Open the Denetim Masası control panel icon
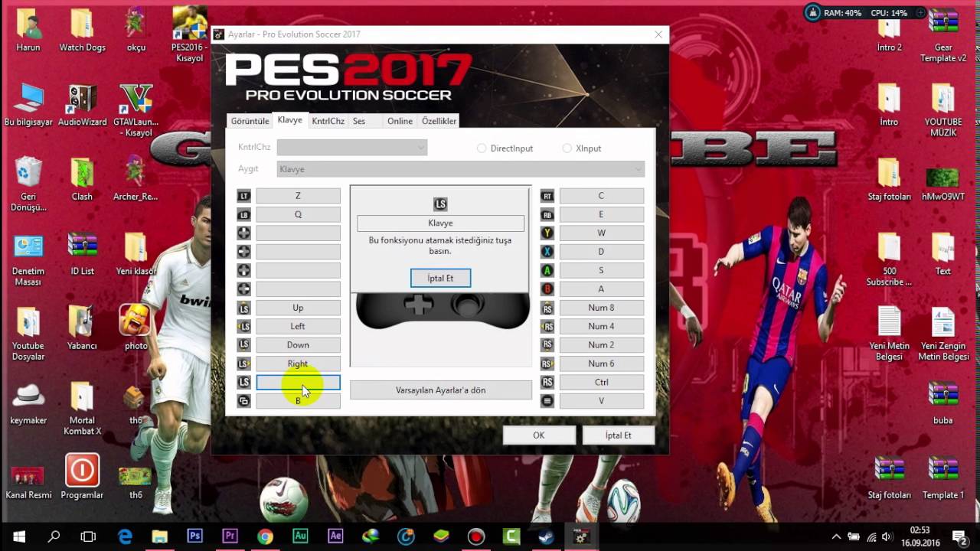The height and width of the screenshot is (551, 980). click(28, 259)
